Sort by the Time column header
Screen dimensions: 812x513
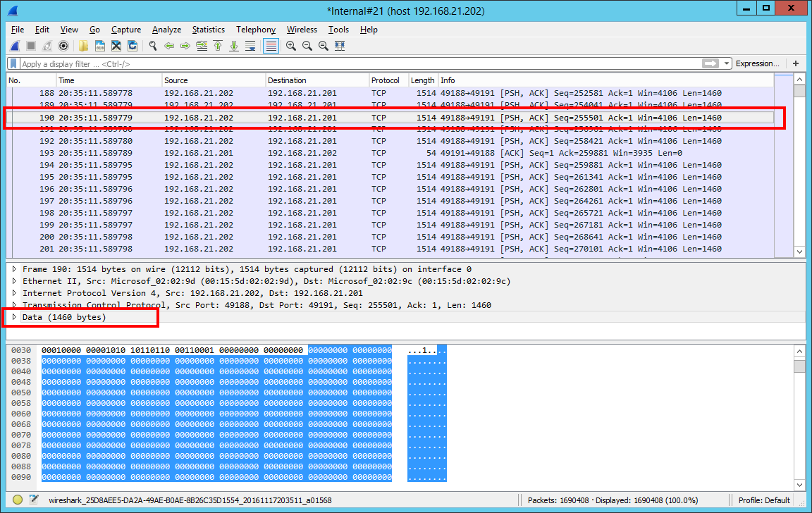click(x=109, y=80)
